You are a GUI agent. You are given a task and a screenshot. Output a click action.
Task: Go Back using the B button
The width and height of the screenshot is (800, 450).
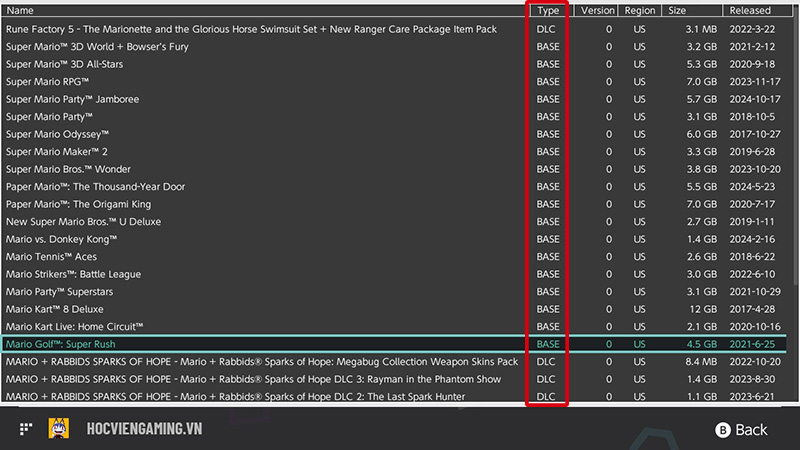pyautogui.click(x=741, y=430)
